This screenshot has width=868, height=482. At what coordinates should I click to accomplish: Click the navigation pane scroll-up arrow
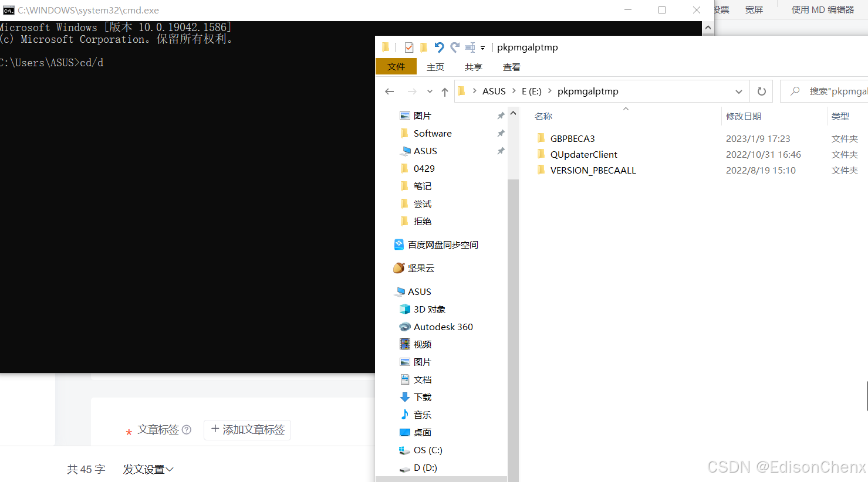tap(513, 113)
